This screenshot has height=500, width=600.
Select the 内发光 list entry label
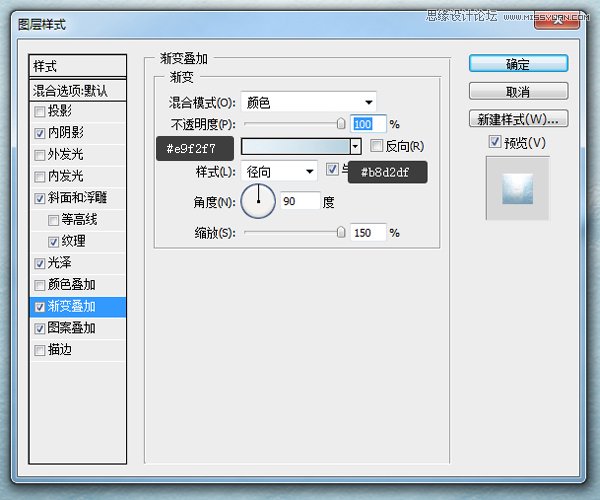pos(66,176)
